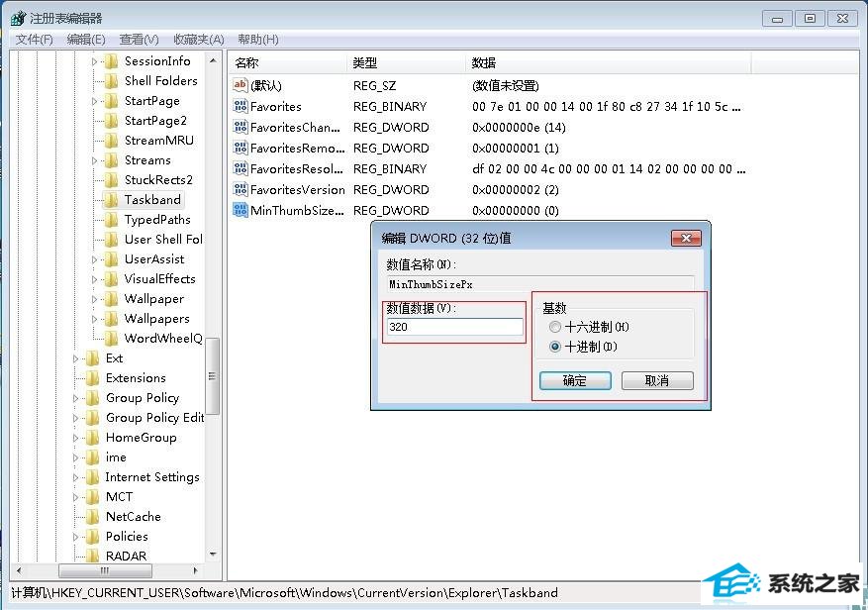Expand the Internet Settings tree node
The width and height of the screenshot is (868, 610).
coord(76,477)
